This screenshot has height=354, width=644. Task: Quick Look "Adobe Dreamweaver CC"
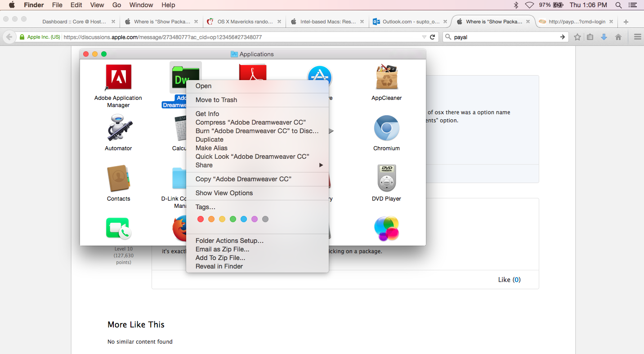[x=257, y=157]
